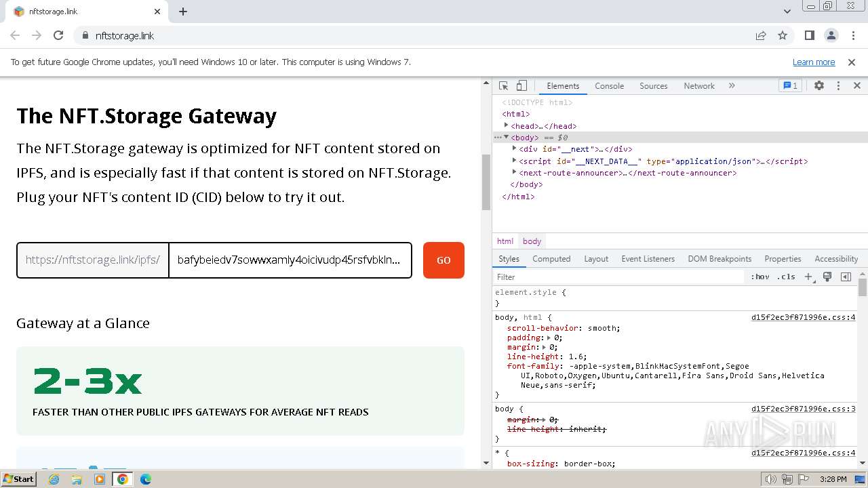Screen dimensions: 868x488
Task: Open d15f2ec3f871996e.css:4 source link for body, html
Action: 803,317
